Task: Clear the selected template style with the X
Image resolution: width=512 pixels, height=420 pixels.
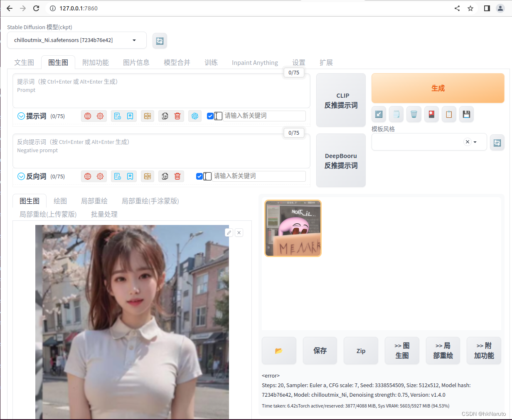Action: (467, 142)
